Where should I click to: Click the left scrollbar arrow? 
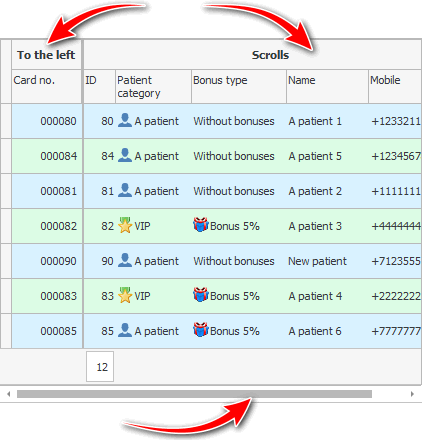coord(9,394)
